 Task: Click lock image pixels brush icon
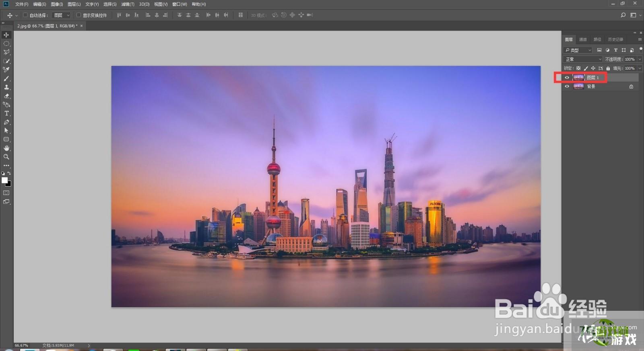coord(586,68)
